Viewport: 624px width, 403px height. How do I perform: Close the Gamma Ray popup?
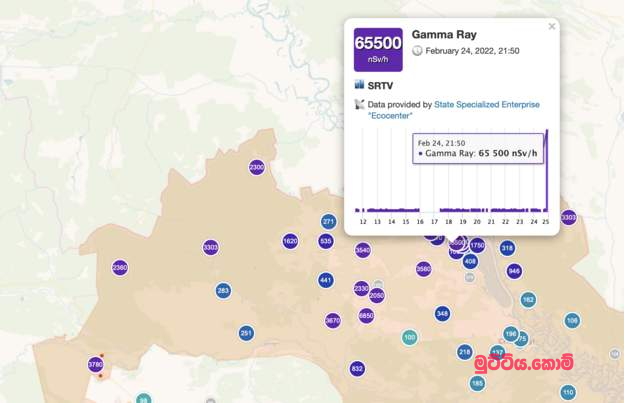pyautogui.click(x=551, y=27)
